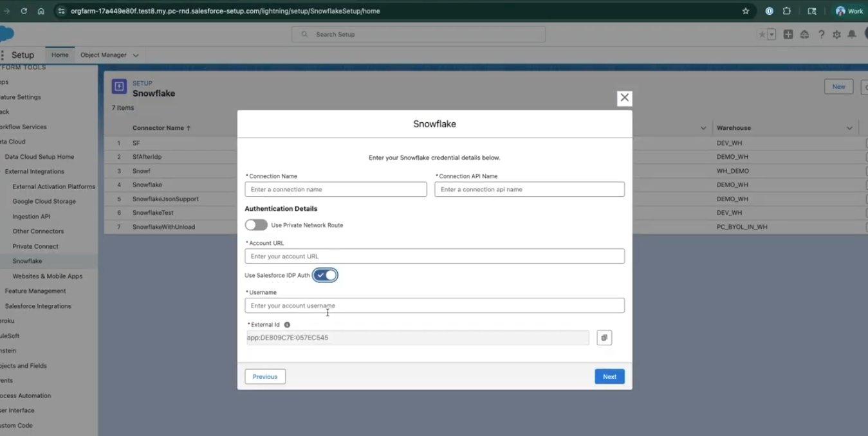
Task: Click the PC_BYOL_IN_WH warehouse cell
Action: coord(742,227)
